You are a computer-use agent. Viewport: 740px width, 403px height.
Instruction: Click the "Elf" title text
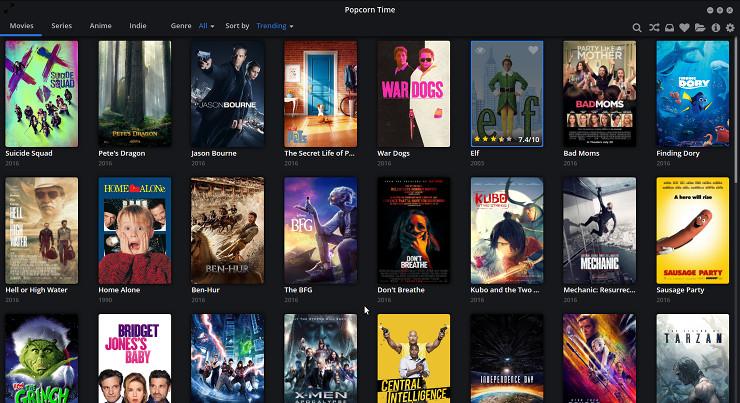click(x=474, y=153)
